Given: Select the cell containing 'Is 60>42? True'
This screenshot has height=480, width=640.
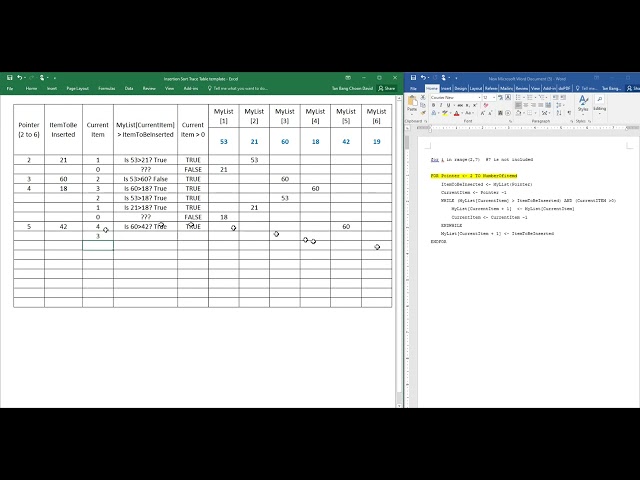Looking at the screenshot, I should click(x=145, y=226).
